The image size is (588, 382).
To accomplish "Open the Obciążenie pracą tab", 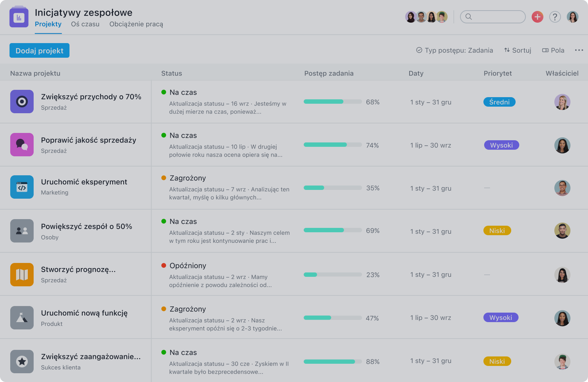I will (x=136, y=24).
